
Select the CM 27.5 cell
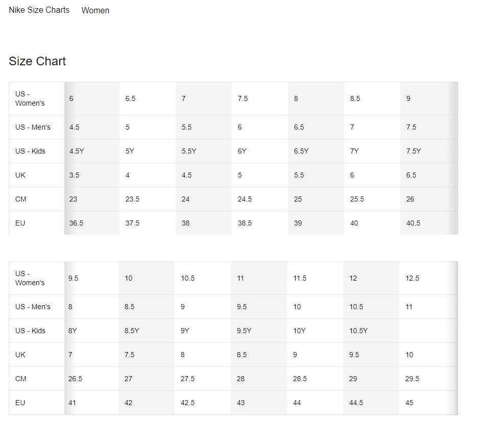[x=202, y=379]
